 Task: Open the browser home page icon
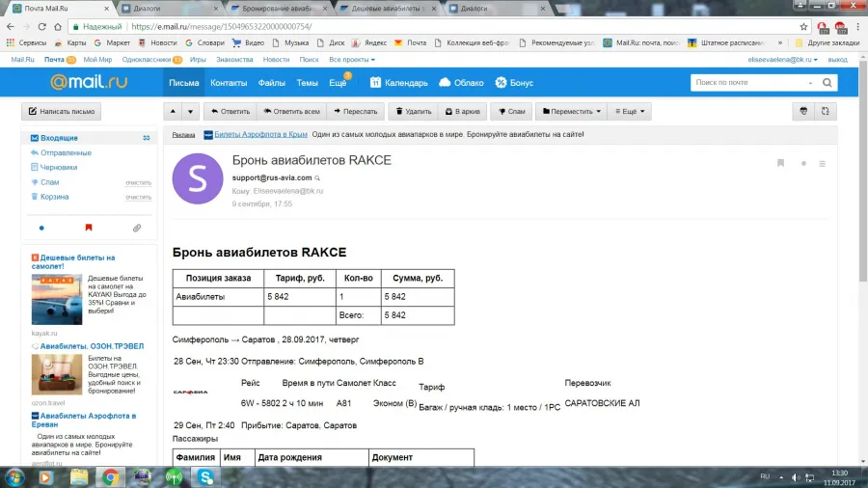(x=58, y=27)
